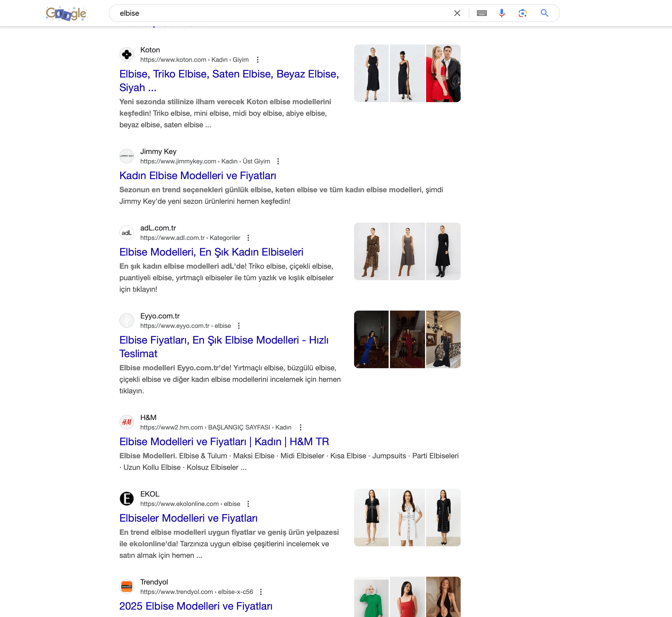
Task: Click Koton's middle black slit dress thumbnail
Action: coord(407,73)
